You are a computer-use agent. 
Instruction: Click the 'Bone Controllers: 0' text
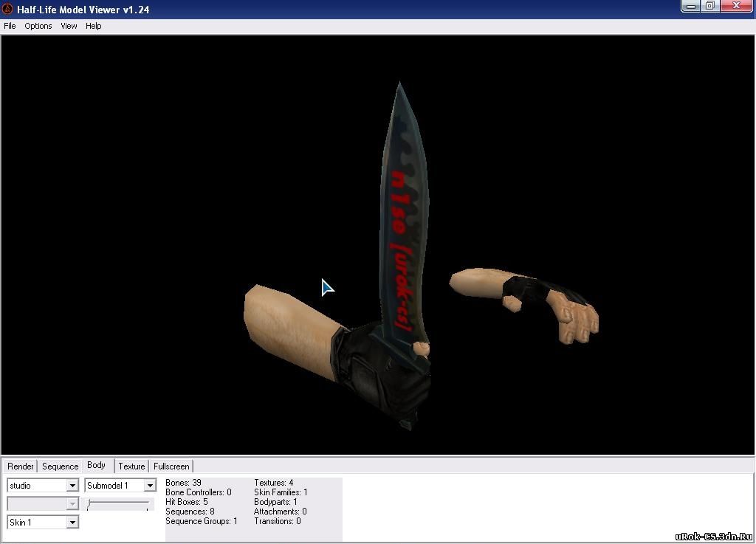coord(198,492)
